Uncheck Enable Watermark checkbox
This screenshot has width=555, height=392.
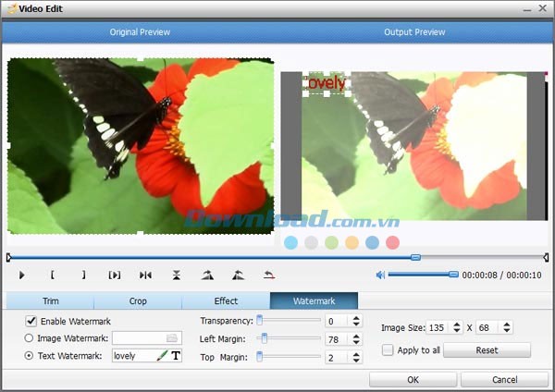tap(31, 321)
